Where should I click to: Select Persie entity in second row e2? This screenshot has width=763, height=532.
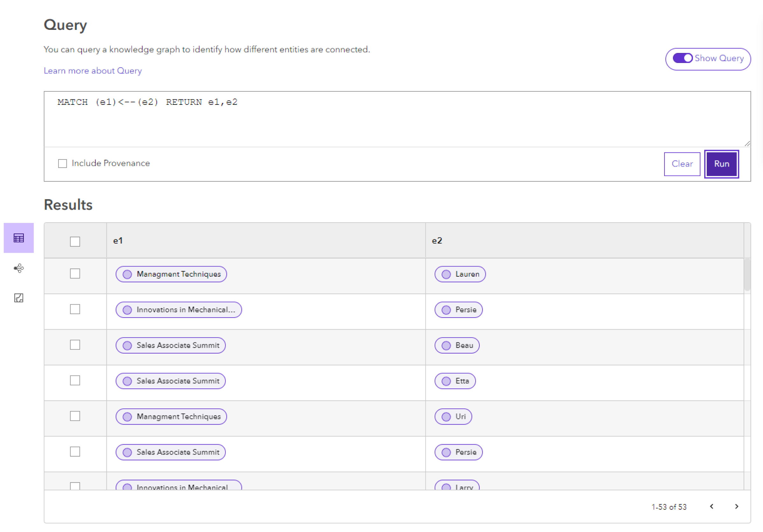(459, 309)
